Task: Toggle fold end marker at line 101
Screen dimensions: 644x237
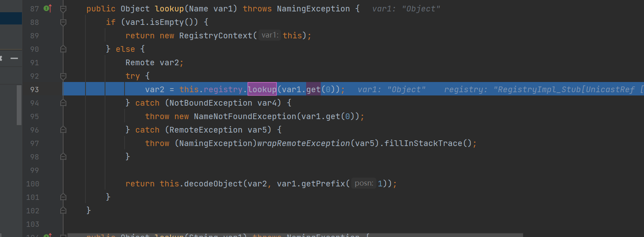Action: [63, 197]
